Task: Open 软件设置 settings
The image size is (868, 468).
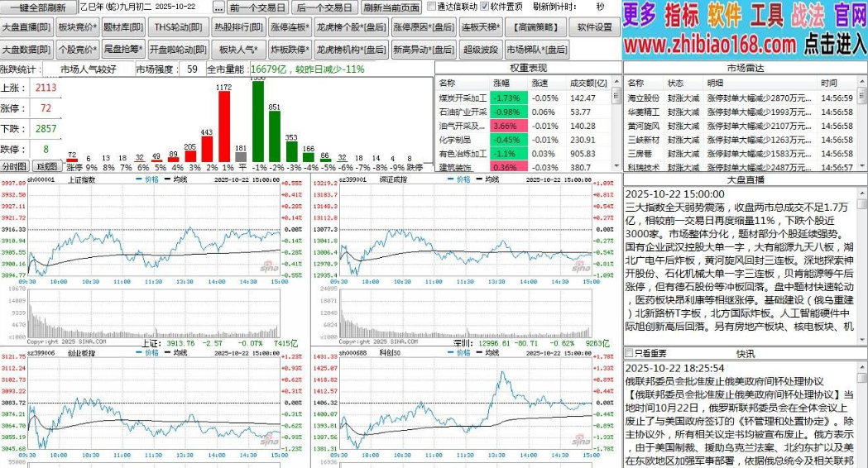Action: click(x=595, y=26)
